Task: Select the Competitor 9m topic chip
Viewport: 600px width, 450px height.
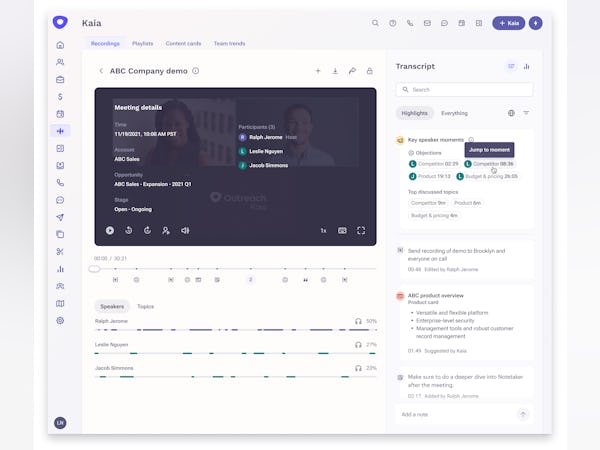Action: point(428,203)
